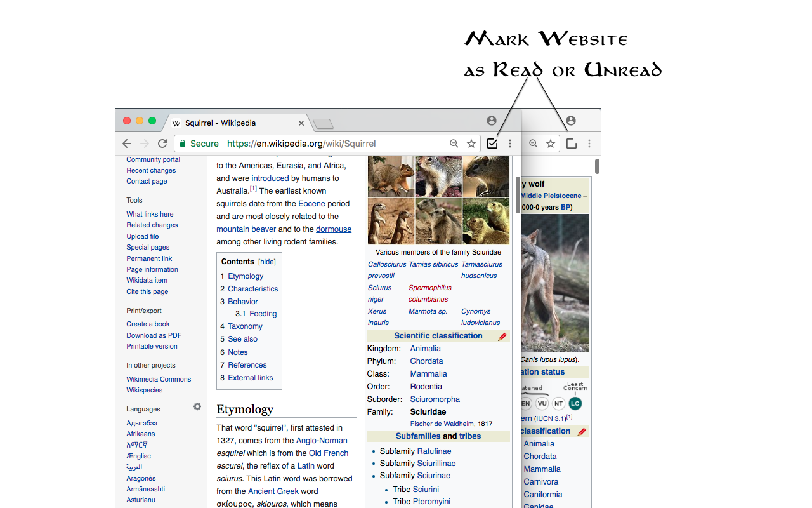This screenshot has height=508, width=812.
Task: Select the Squirrel - Wikipedia tab
Action: [x=238, y=123]
